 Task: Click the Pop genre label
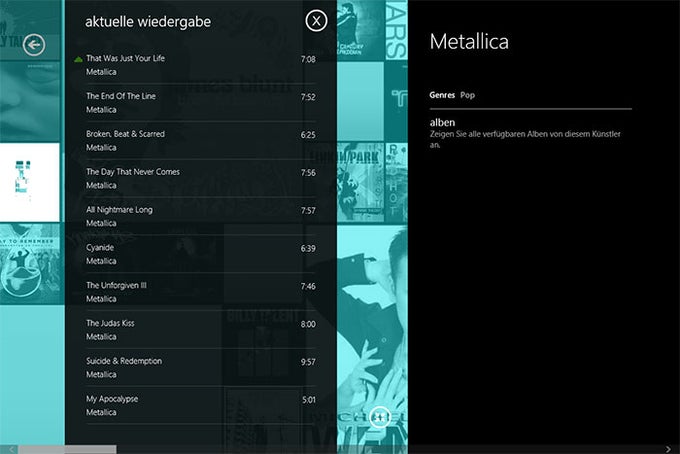(468, 95)
